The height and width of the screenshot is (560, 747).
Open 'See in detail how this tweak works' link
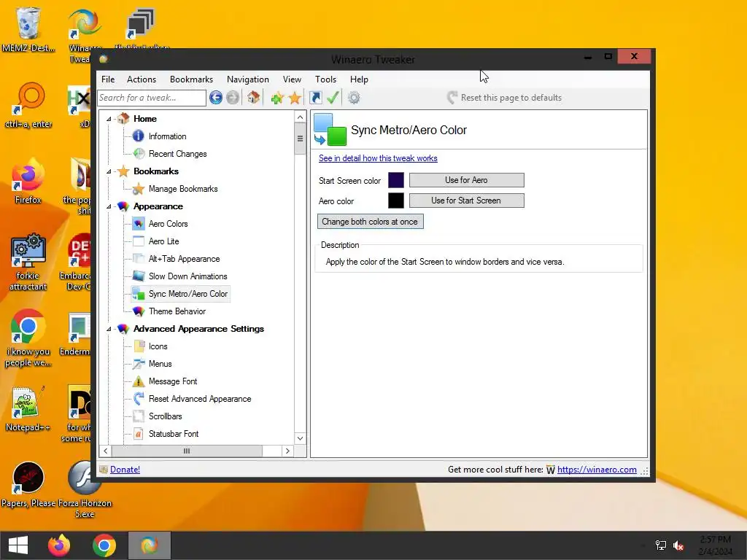click(x=378, y=158)
